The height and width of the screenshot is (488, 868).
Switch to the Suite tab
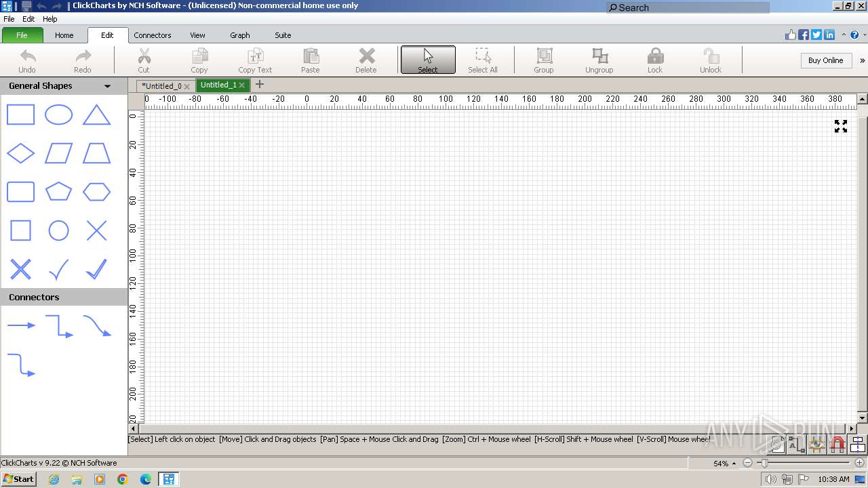tap(283, 35)
